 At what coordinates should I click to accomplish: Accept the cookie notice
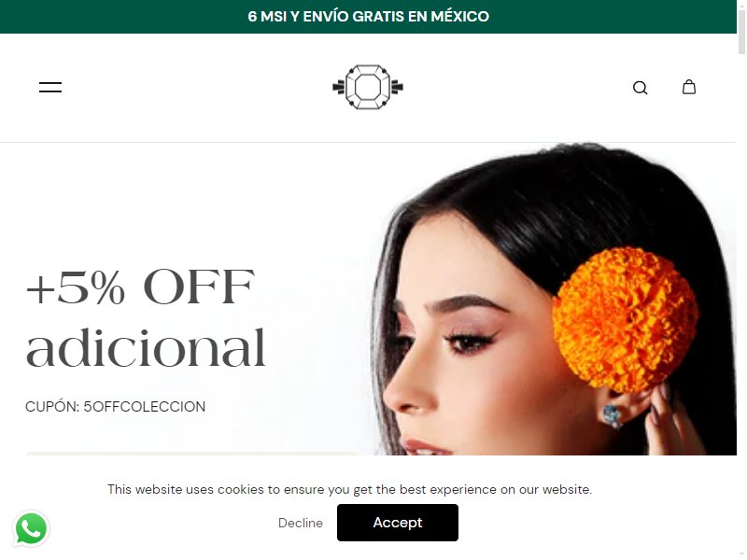click(x=398, y=523)
